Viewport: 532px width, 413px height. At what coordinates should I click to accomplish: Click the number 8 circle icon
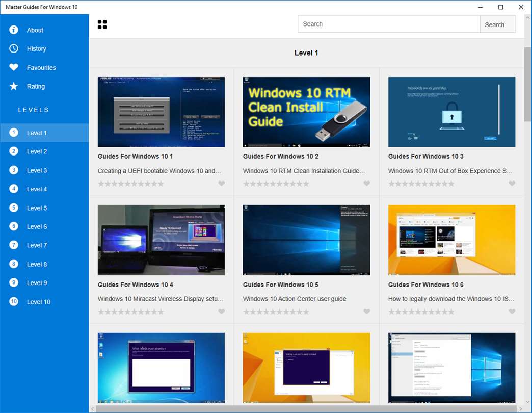[x=14, y=264]
